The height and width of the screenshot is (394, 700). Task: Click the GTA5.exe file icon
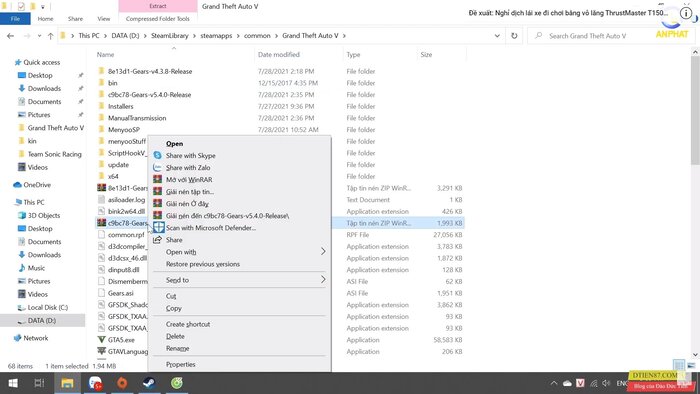pyautogui.click(x=101, y=340)
